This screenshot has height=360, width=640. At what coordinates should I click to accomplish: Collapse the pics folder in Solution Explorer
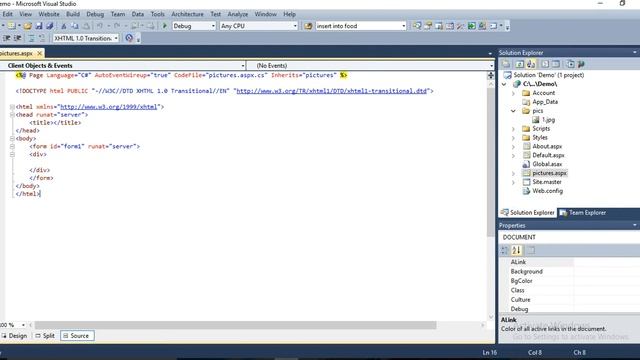pyautogui.click(x=513, y=111)
